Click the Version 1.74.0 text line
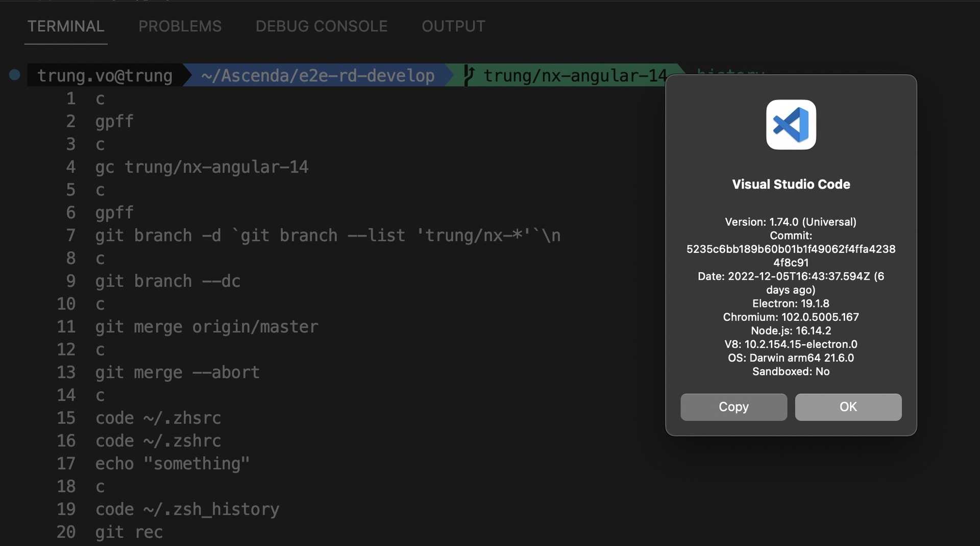980x546 pixels. coord(790,222)
